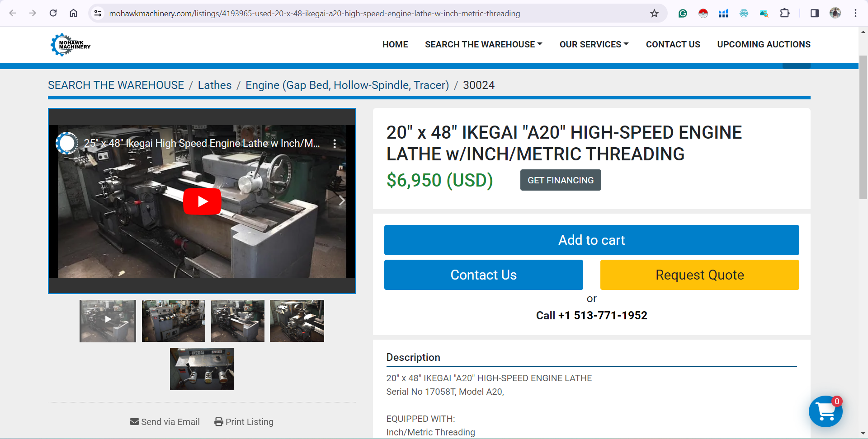
Task: Click the yellow Request Quote button
Action: (x=699, y=275)
